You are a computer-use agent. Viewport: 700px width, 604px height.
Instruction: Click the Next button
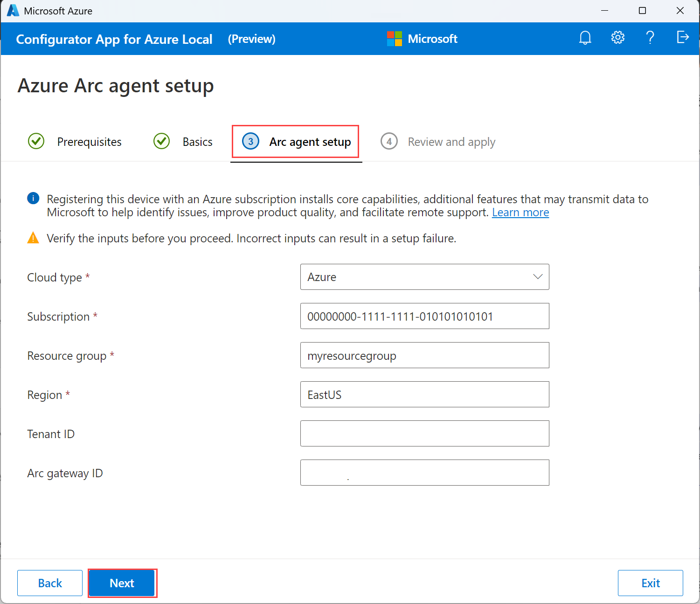click(122, 583)
